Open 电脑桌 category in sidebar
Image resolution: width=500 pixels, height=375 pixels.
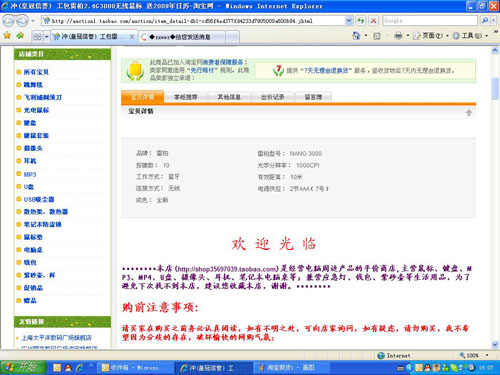click(x=33, y=250)
